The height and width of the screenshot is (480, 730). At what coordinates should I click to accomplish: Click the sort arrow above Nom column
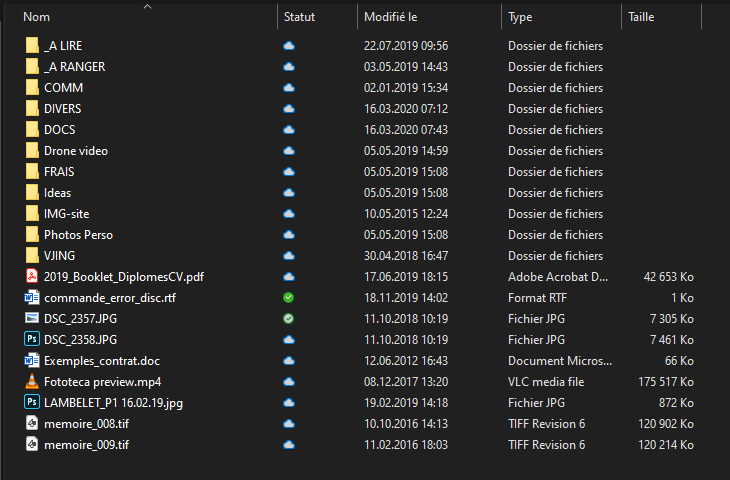click(148, 6)
